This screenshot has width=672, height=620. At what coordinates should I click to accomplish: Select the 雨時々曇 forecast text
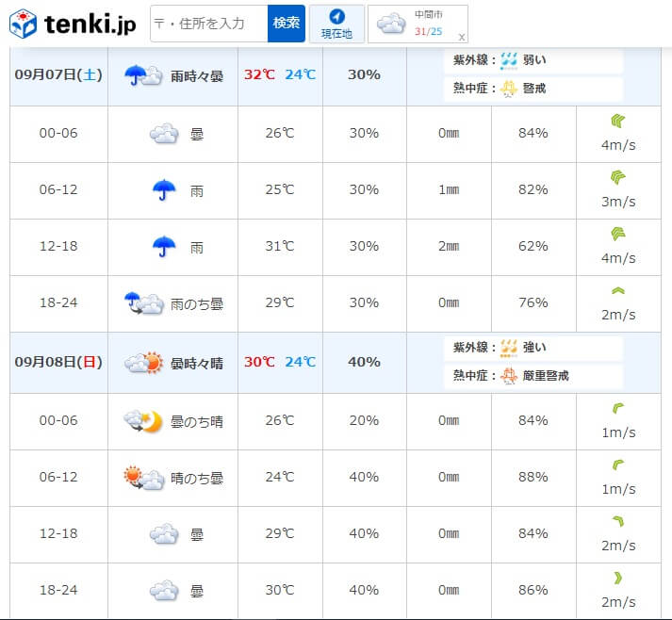click(197, 76)
